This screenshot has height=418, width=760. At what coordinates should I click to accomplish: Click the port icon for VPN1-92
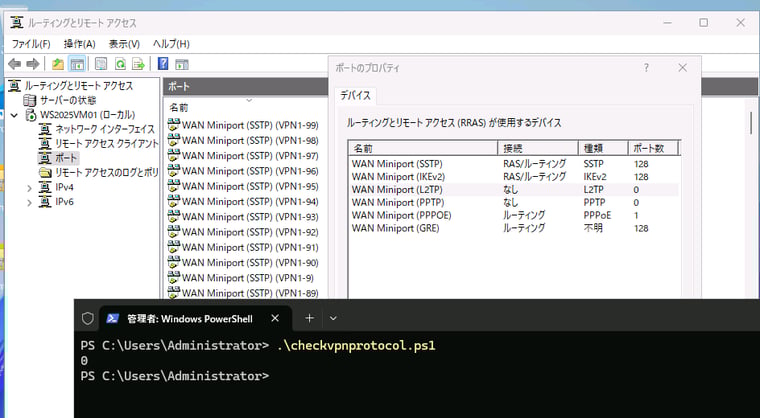click(x=174, y=232)
